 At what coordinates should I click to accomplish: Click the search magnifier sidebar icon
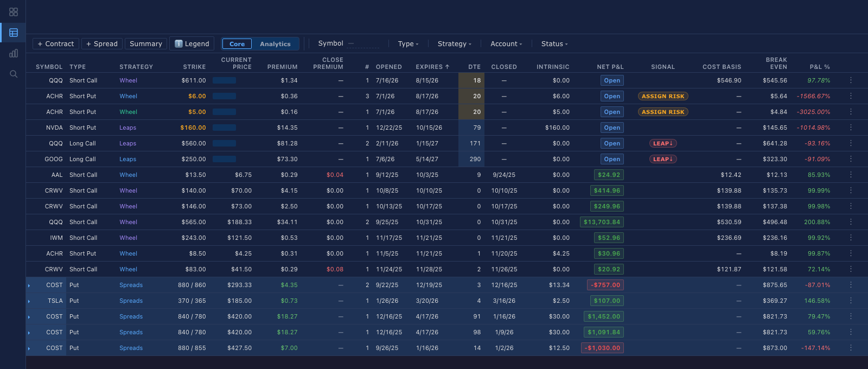pyautogui.click(x=14, y=74)
